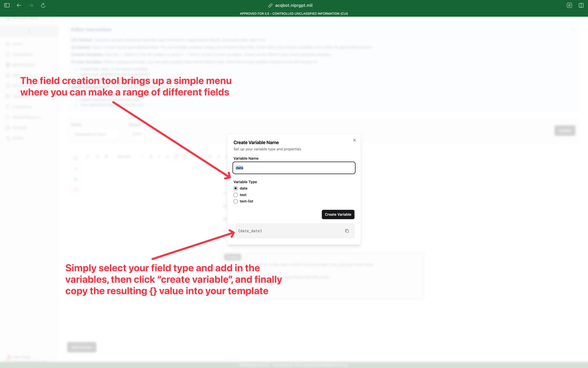This screenshot has width=588, height=368.
Task: Click the link icon beside acqbot.niprgpt.mil
Action: tap(270, 5)
